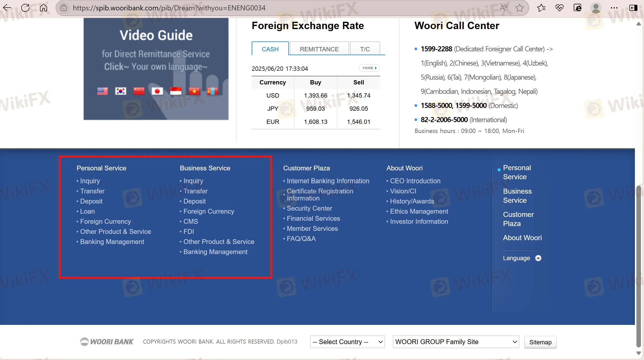Click the MORE exchange rate button

click(x=369, y=68)
